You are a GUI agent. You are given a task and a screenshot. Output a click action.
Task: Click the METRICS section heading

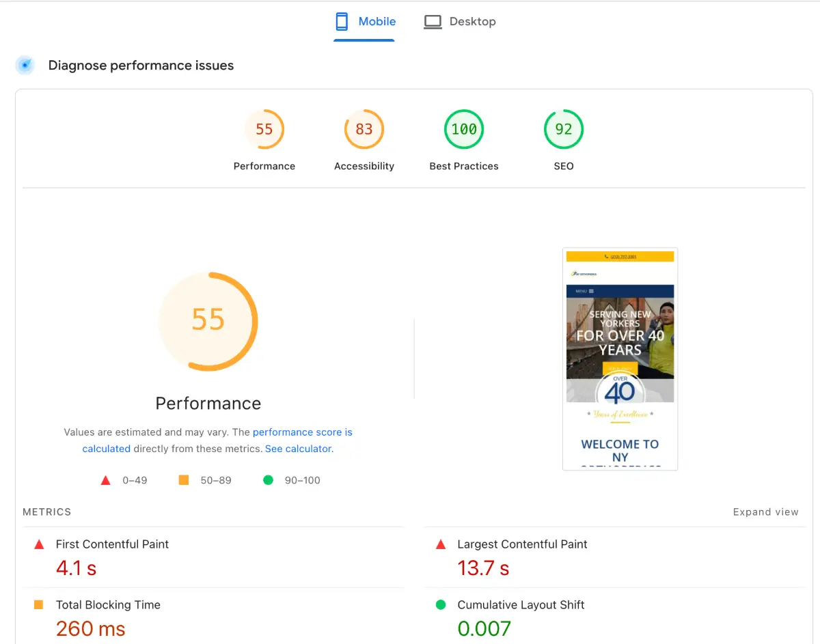pyautogui.click(x=47, y=512)
